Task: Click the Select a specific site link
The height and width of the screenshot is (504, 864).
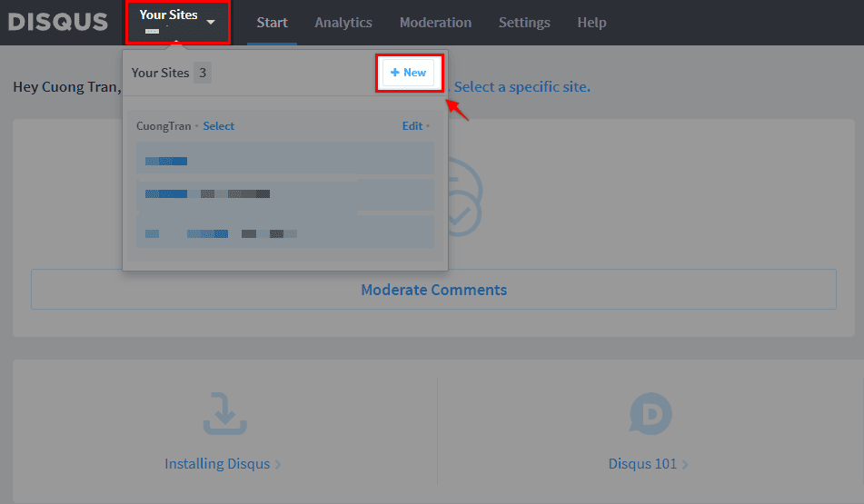Action: 521,87
